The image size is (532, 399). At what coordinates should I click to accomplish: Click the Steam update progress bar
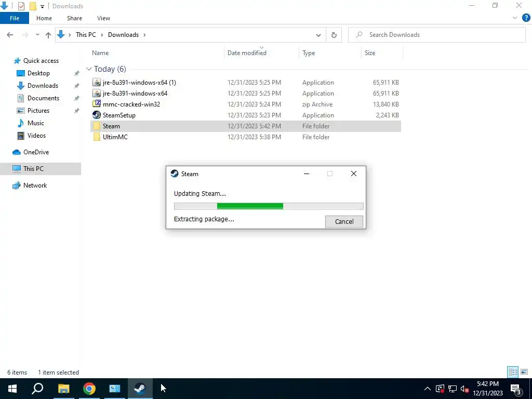pos(269,206)
